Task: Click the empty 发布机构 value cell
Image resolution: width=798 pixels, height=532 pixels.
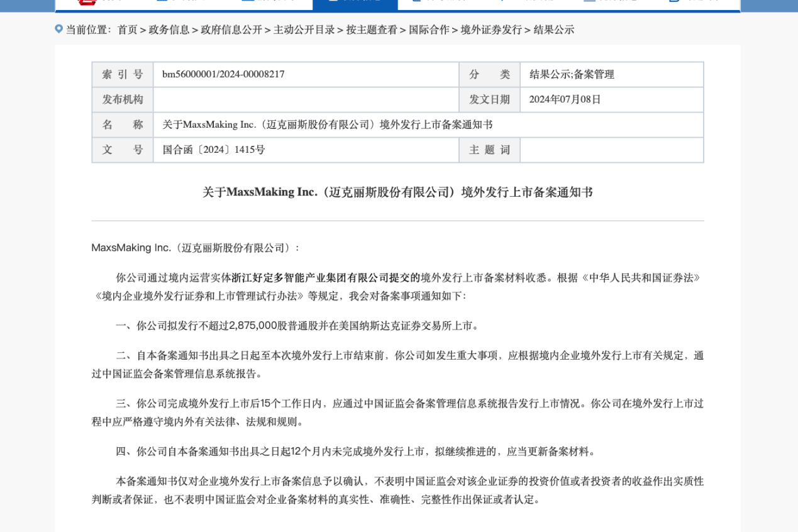Action: pyautogui.click(x=306, y=99)
